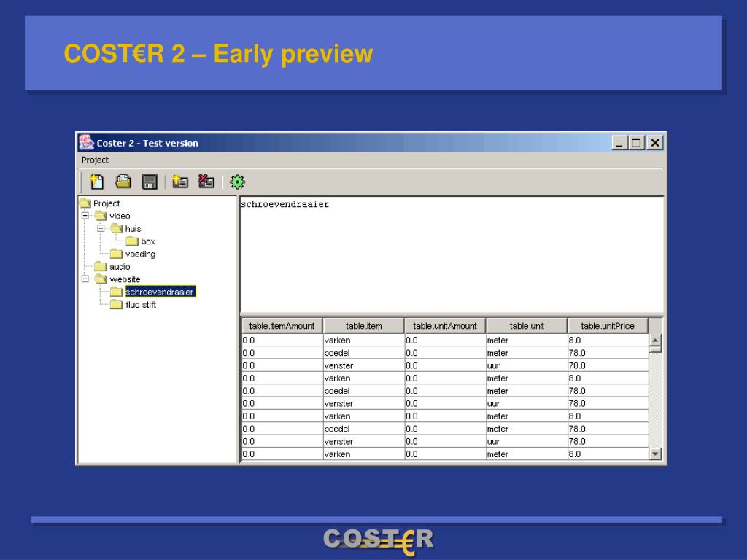Collapse the video tree node
Screen dimensions: 747x560
(85, 216)
